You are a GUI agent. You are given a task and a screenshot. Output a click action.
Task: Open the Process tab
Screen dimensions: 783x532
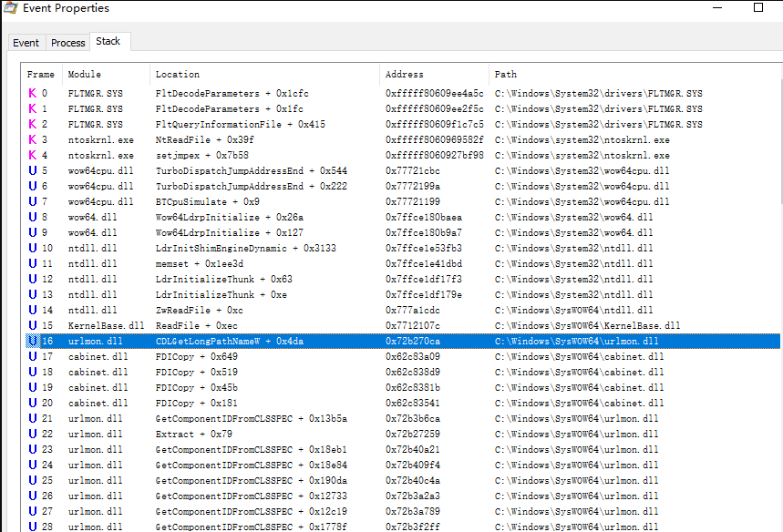click(x=68, y=43)
